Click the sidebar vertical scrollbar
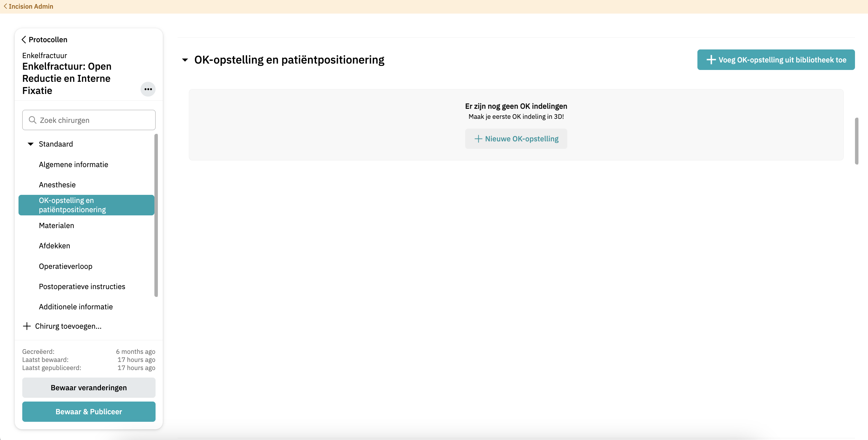This screenshot has height=440, width=868. pos(156,216)
